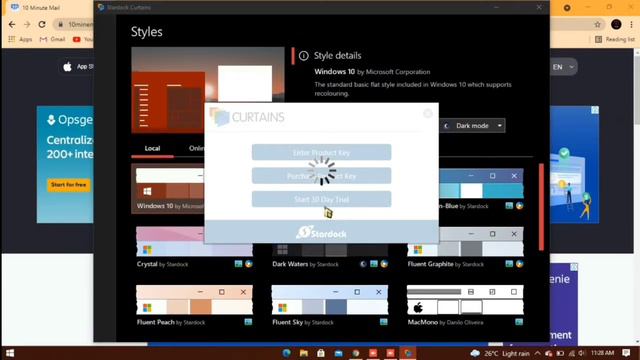
Task: Start the 30 Day Trial
Action: 321,199
